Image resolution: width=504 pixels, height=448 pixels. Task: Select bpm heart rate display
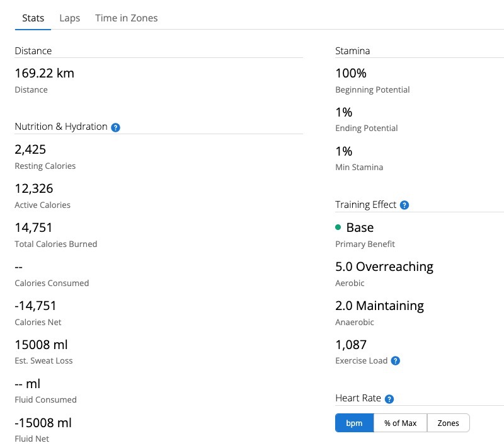354,423
